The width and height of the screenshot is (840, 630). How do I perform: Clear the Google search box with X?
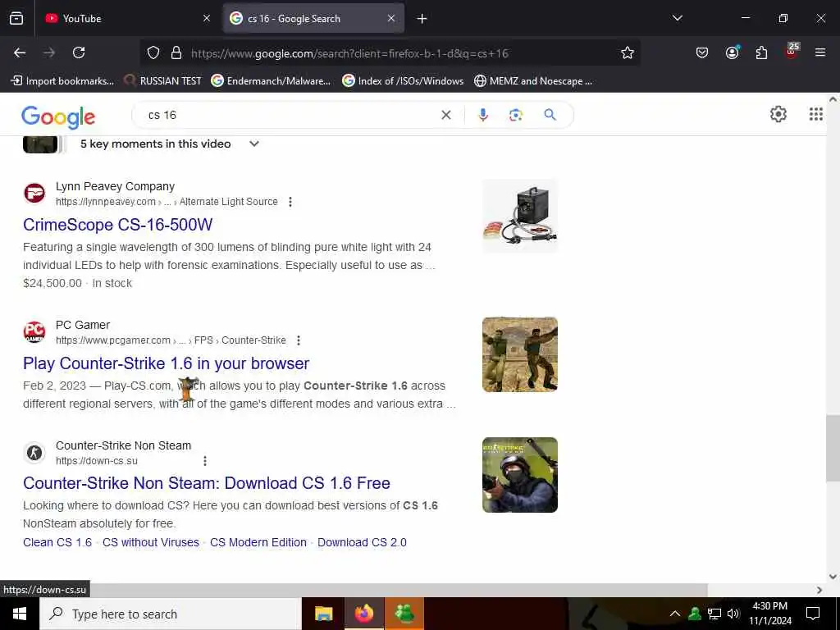(x=445, y=115)
